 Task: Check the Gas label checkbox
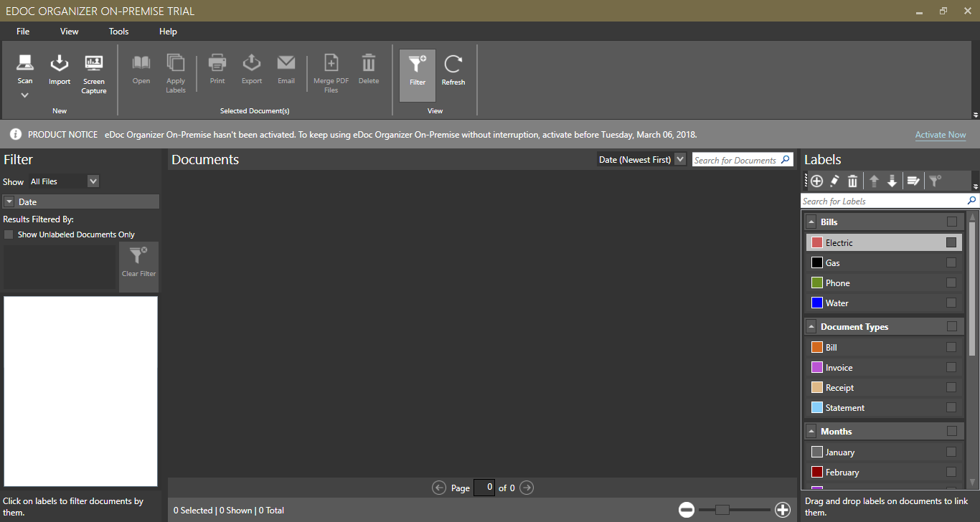pyautogui.click(x=951, y=262)
